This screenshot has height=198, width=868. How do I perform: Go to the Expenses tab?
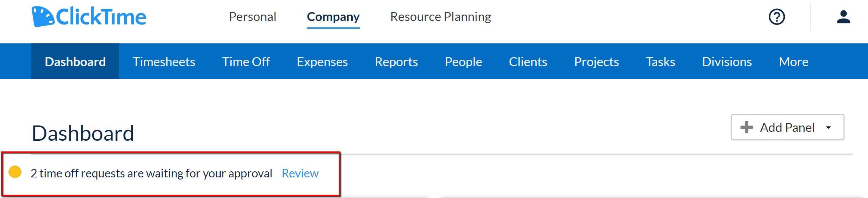[x=322, y=62]
